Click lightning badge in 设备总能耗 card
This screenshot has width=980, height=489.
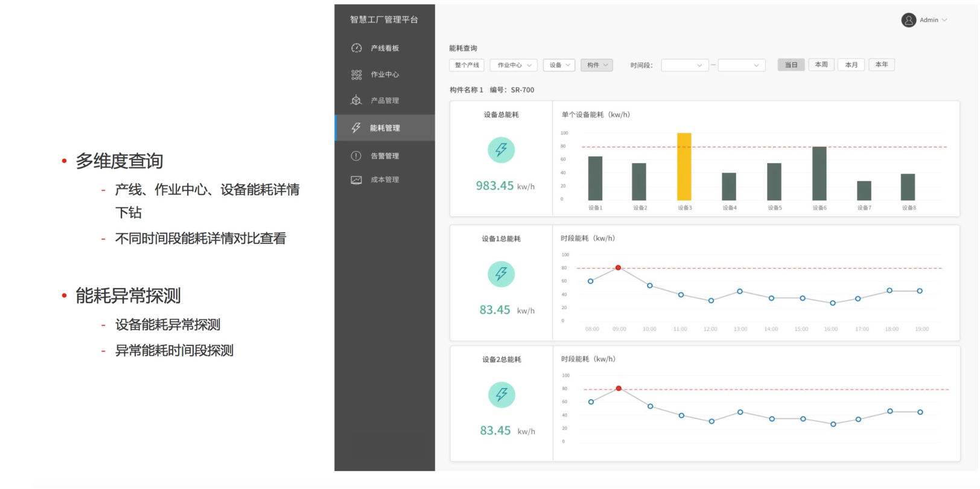[x=501, y=150]
